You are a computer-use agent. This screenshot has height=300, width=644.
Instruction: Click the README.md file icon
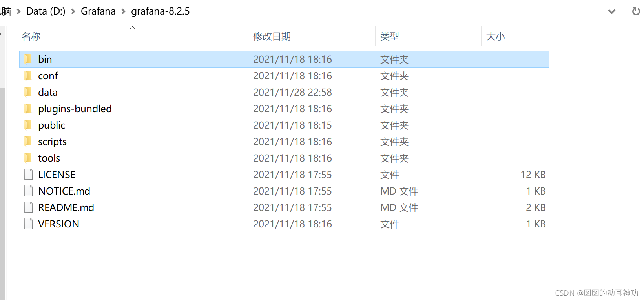[28, 207]
